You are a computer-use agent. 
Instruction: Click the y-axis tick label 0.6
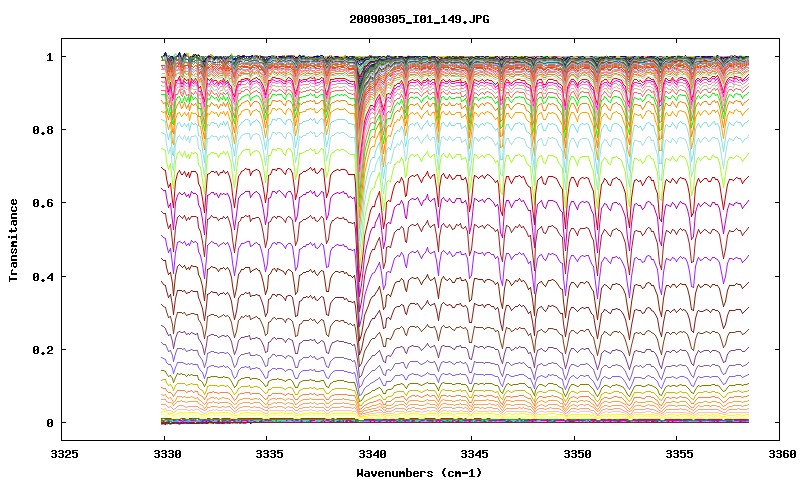point(43,203)
